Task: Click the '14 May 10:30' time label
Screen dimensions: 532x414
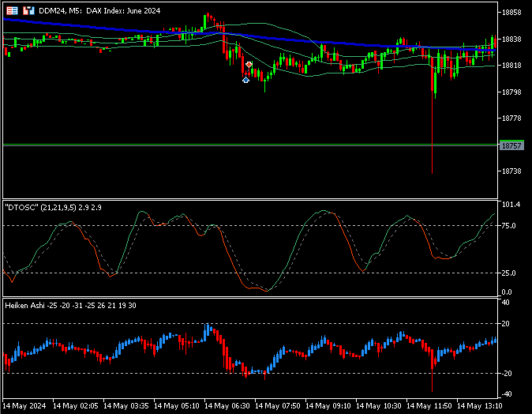Action: (x=378, y=406)
